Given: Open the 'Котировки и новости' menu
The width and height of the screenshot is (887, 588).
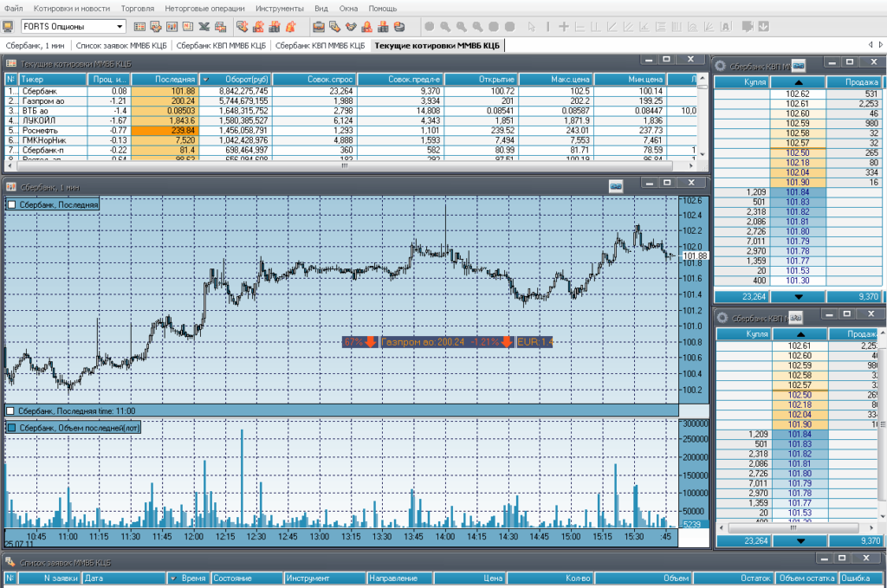Looking at the screenshot, I should (x=72, y=9).
